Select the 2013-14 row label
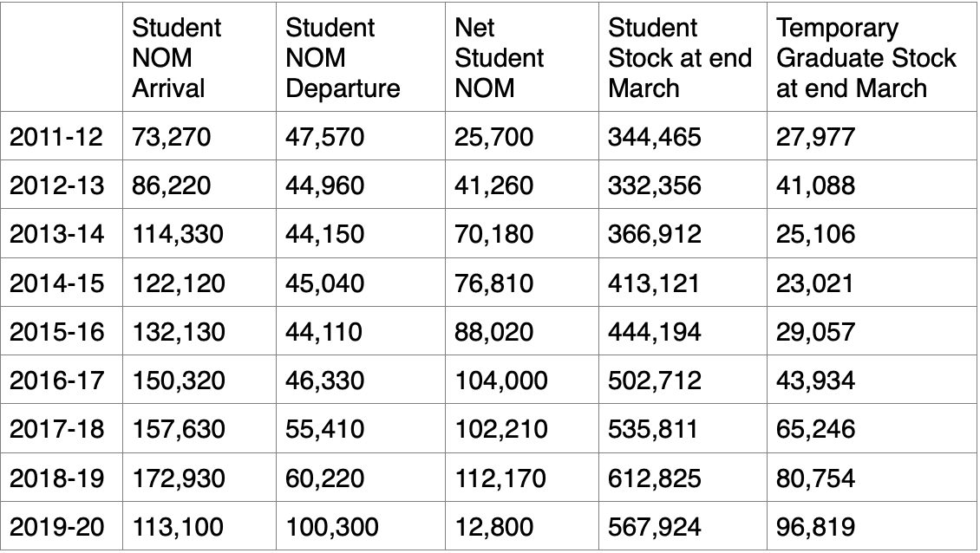Screen dimensions: 980x553 tap(56, 234)
